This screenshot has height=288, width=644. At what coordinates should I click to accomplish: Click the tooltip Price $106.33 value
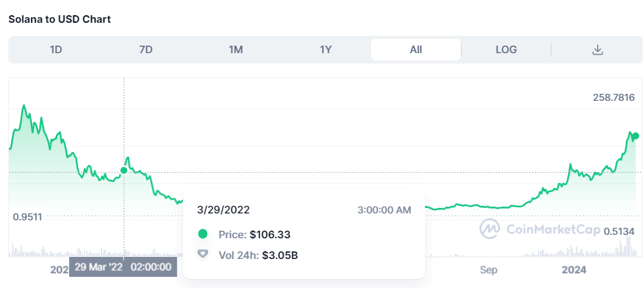270,235
